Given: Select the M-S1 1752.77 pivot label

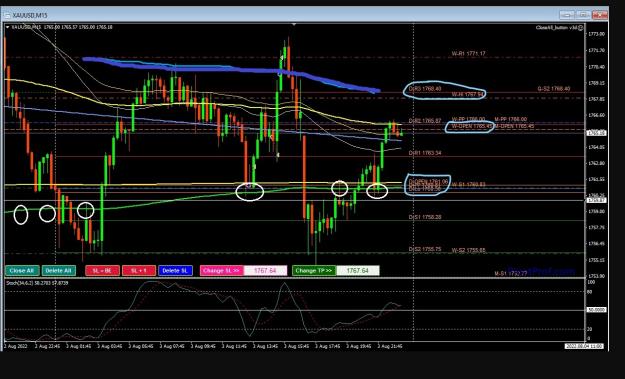Looking at the screenshot, I should 511,274.
